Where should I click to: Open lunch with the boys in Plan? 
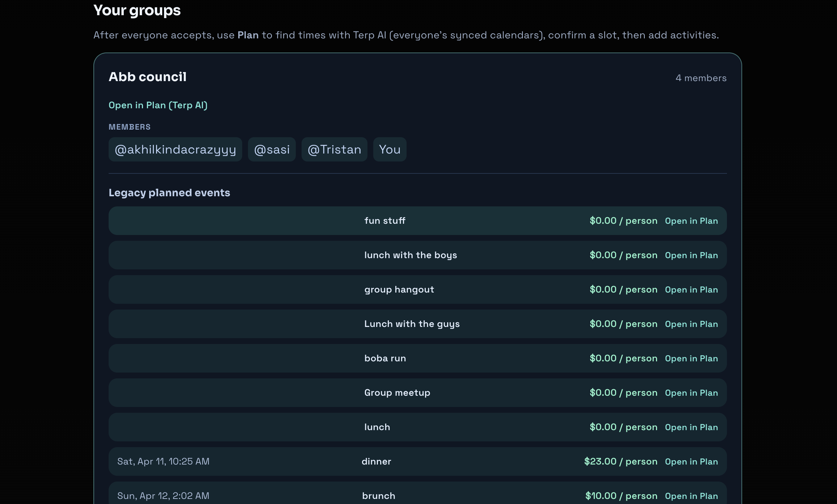691,255
